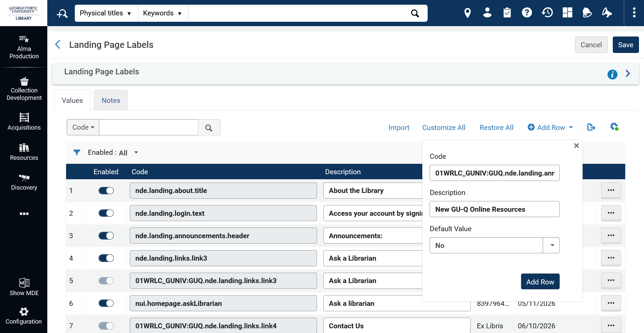Open the Acquisitions menu

(x=24, y=122)
